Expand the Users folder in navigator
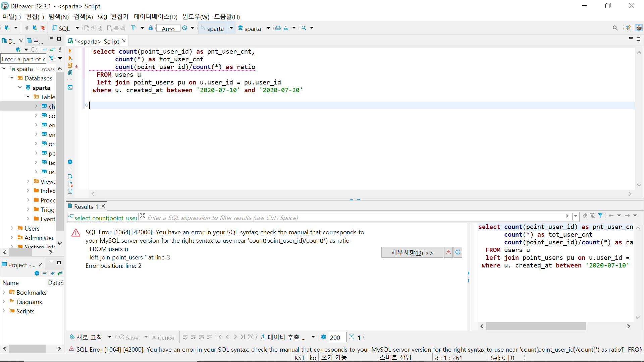Screen dimensions: 644x362 click(12, 228)
